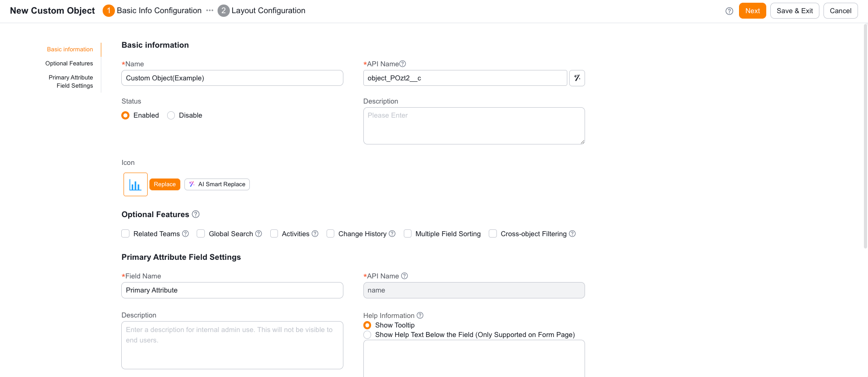868x377 pixels.
Task: Choose Show Help Text Below the Field
Action: [x=367, y=335]
